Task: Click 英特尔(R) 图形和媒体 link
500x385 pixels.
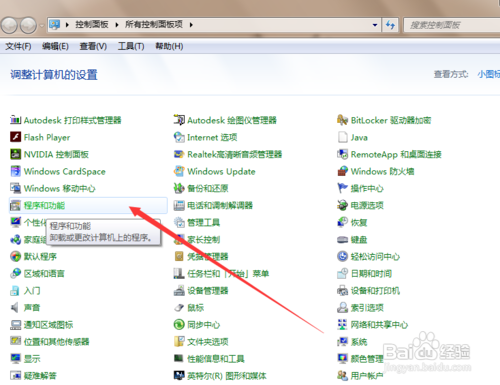Action: tap(227, 376)
